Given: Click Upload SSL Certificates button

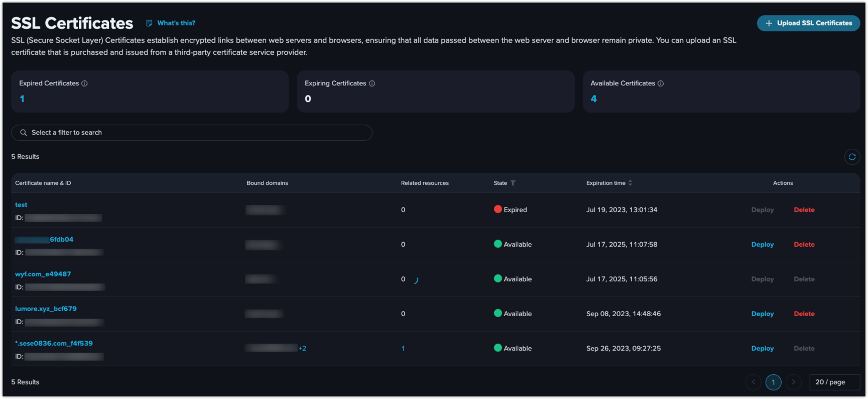Looking at the screenshot, I should (808, 23).
